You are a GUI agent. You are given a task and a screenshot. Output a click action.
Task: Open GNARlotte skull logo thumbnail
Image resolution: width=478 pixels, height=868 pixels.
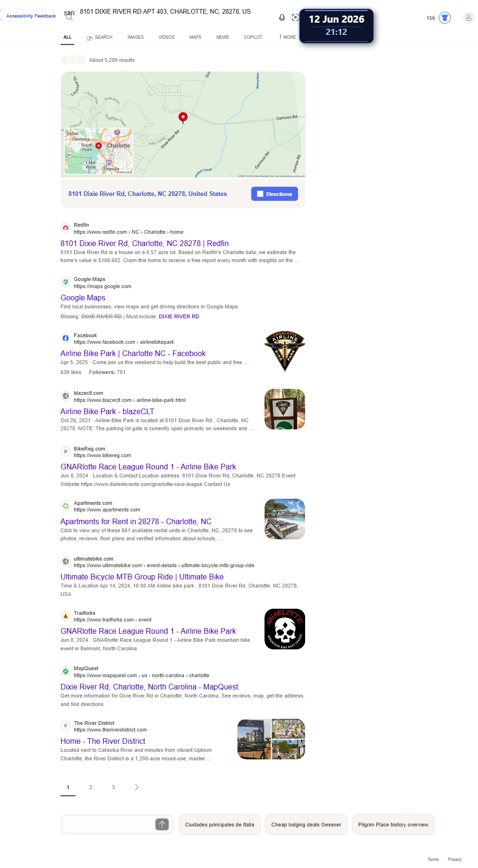click(x=285, y=629)
